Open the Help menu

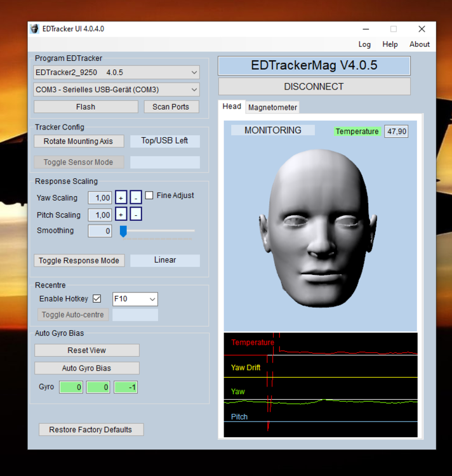pyautogui.click(x=390, y=44)
